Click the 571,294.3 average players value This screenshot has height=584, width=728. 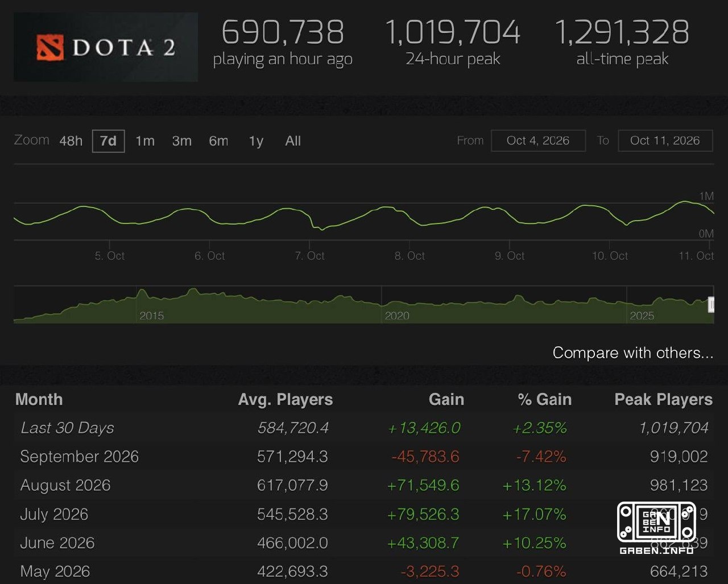[292, 457]
